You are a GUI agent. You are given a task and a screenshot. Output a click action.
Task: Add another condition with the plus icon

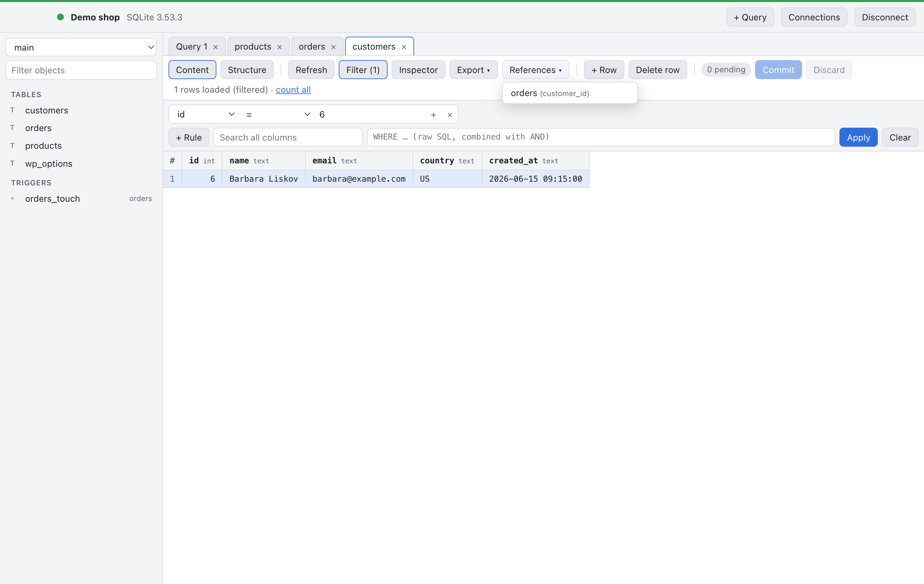point(433,115)
